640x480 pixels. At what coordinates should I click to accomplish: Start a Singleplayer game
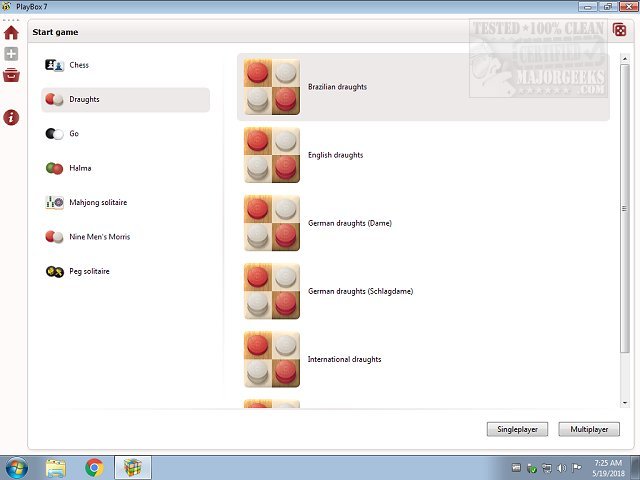click(x=517, y=429)
